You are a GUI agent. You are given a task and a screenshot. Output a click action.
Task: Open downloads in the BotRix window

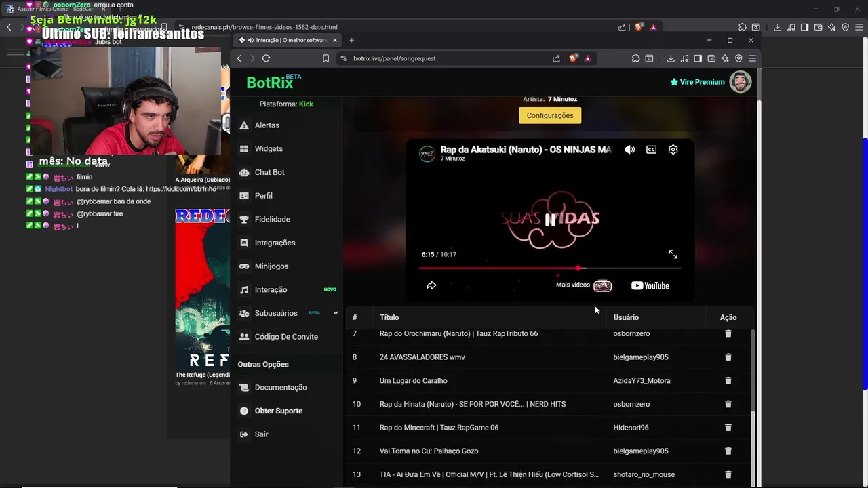point(671,58)
